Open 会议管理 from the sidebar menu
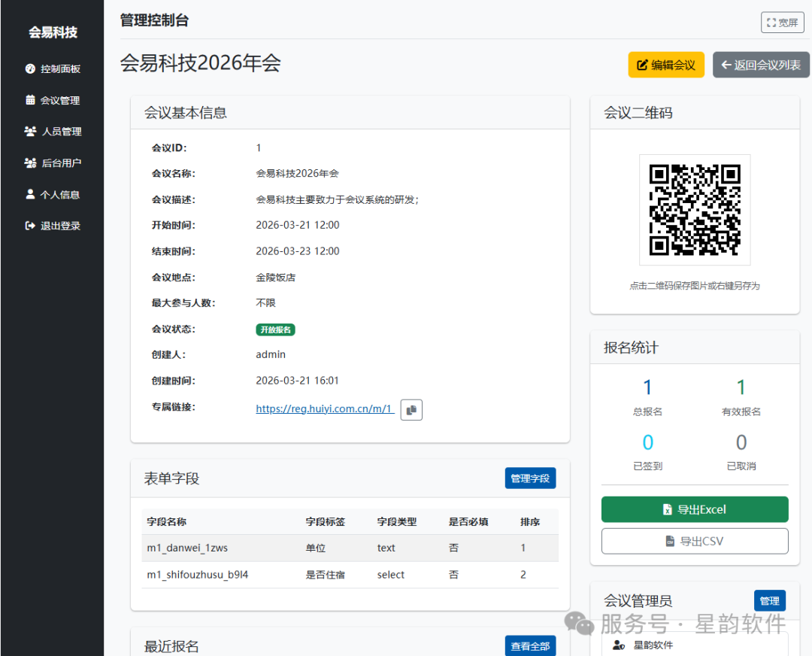 60,100
